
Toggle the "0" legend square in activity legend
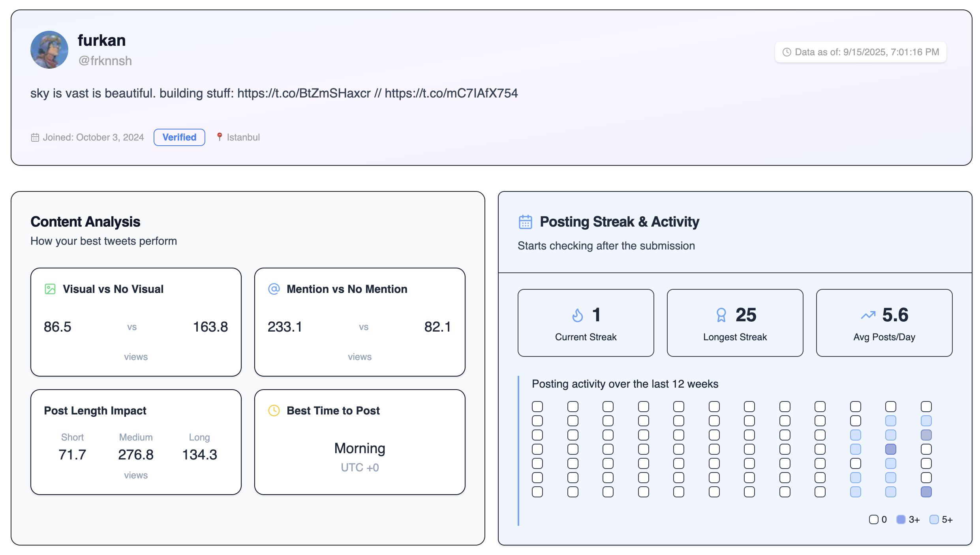coord(873,519)
